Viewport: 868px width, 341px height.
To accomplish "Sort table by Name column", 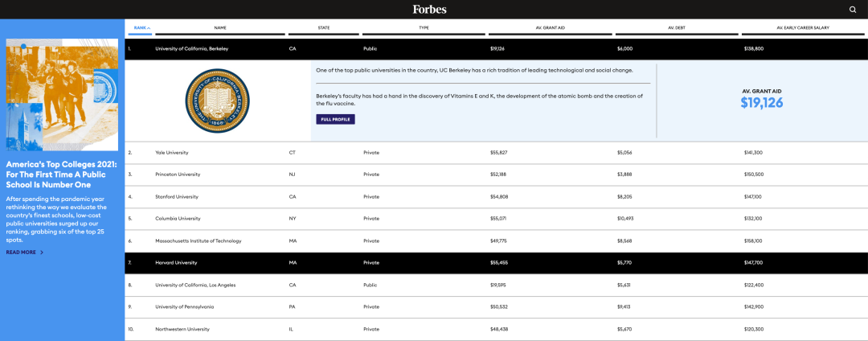I will (x=220, y=28).
